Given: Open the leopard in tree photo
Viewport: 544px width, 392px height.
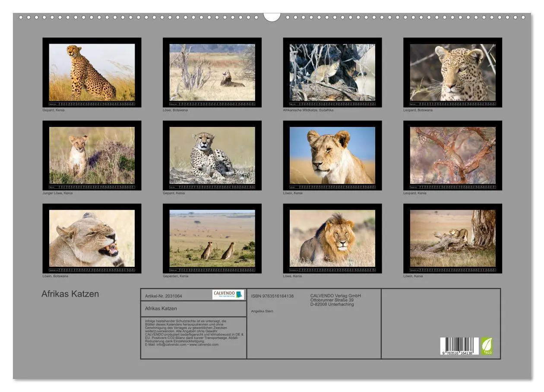Looking at the screenshot, I should tap(452, 155).
